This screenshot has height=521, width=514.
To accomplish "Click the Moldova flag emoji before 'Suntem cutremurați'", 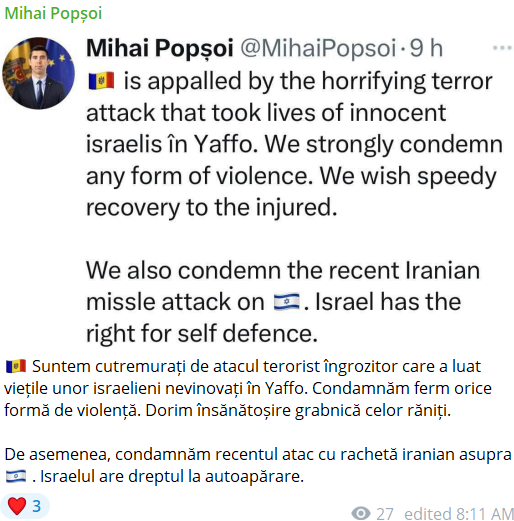I will tap(16, 366).
